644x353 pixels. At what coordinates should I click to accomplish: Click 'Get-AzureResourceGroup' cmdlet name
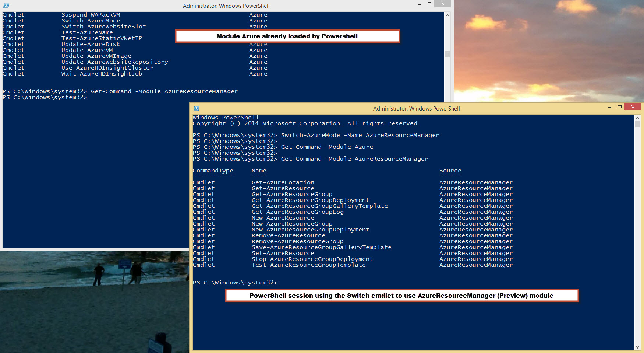(x=292, y=194)
